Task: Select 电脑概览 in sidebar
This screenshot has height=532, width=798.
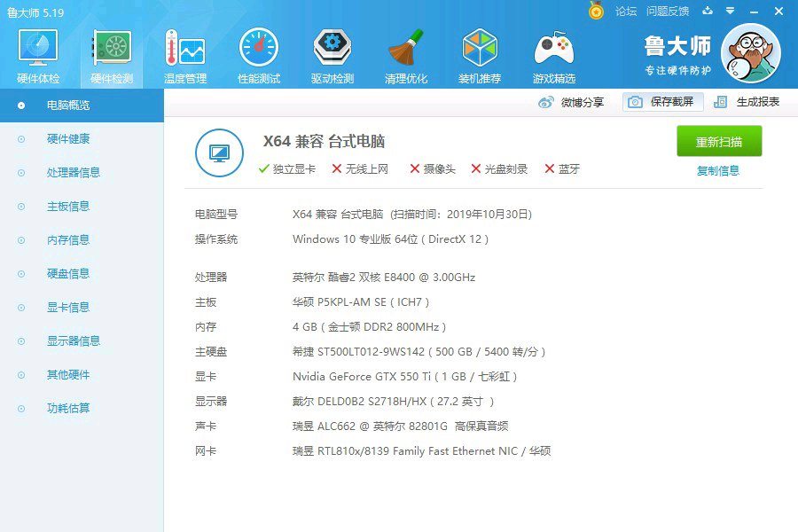Action: 82,106
